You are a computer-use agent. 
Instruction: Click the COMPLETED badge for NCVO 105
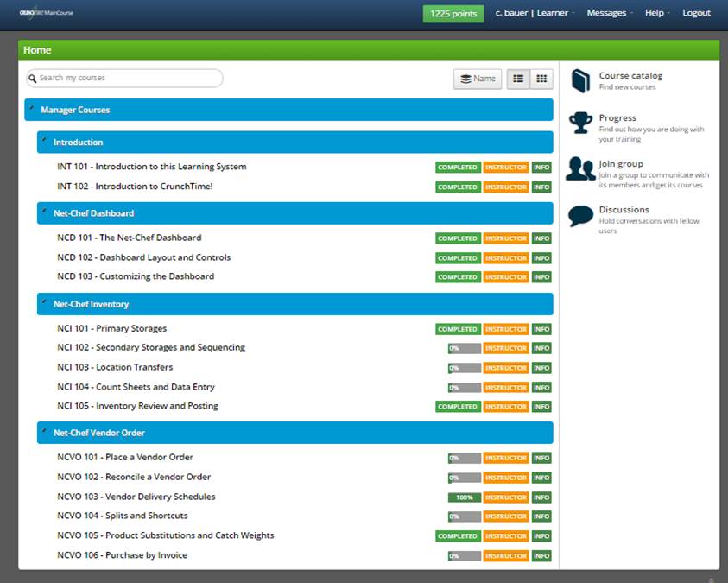(x=458, y=536)
